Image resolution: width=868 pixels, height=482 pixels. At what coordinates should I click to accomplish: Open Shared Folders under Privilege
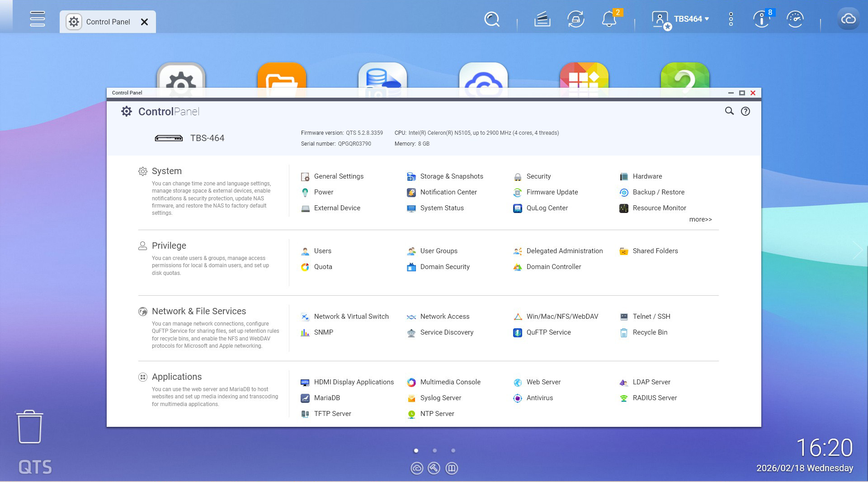tap(655, 251)
